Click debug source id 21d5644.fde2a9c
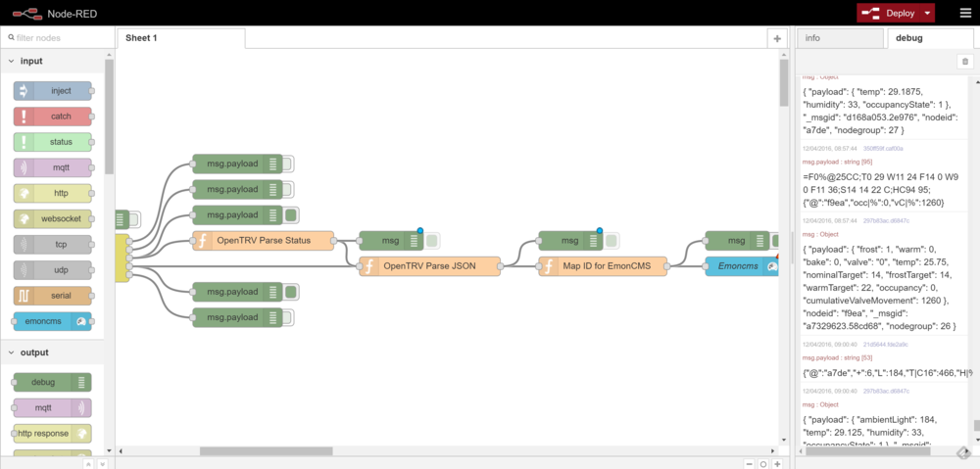 (884, 344)
